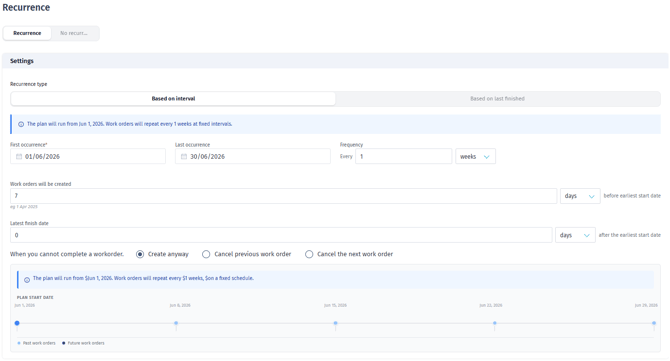Open days dropdown after the earliest start date
670x361 pixels.
tap(575, 235)
